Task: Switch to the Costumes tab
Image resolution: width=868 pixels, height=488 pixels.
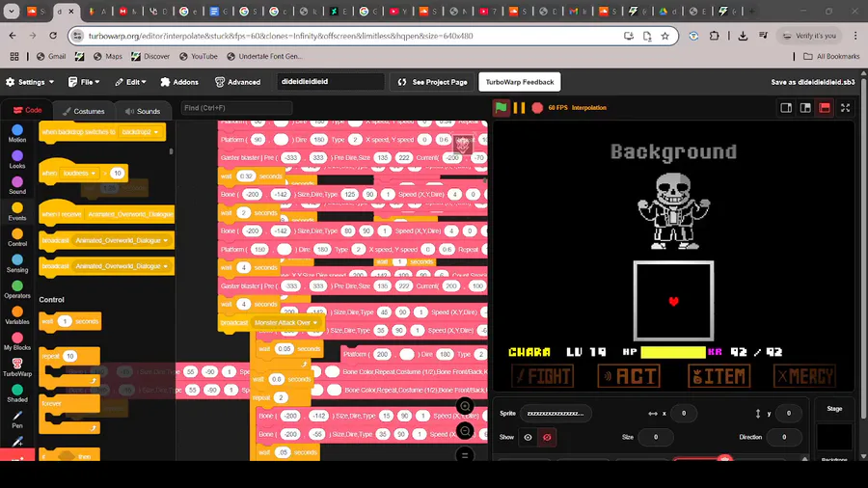Action: pos(84,111)
